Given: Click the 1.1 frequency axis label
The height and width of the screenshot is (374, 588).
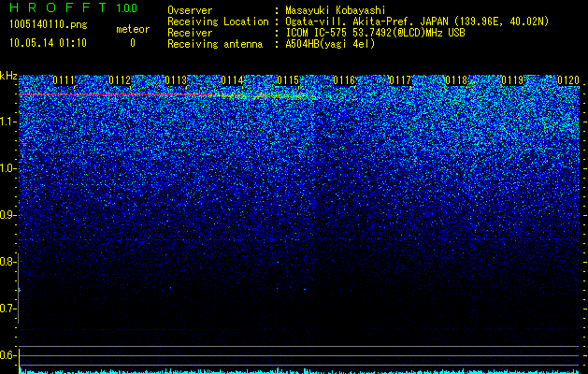Looking at the screenshot, I should [x=7, y=122].
